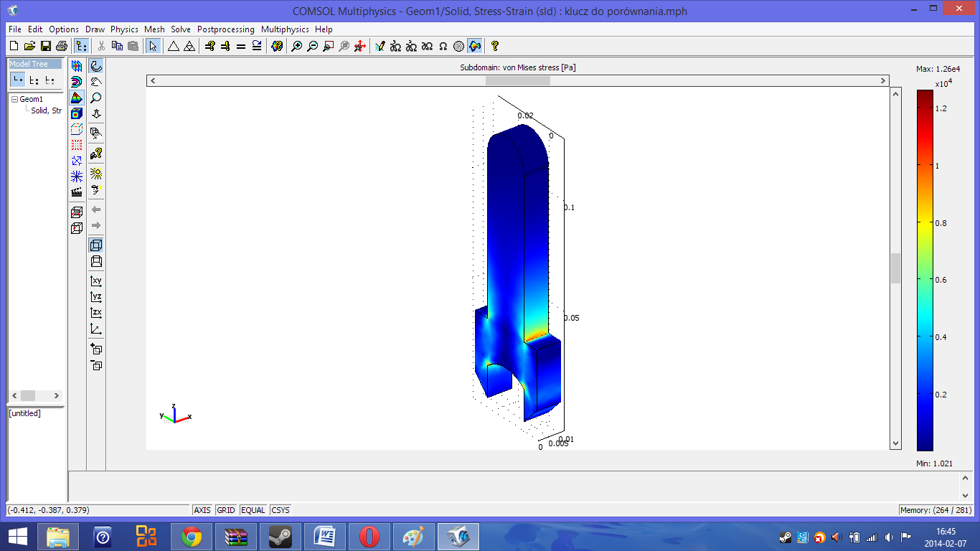Go to ZX view
This screenshot has width=980, height=551.
click(96, 312)
